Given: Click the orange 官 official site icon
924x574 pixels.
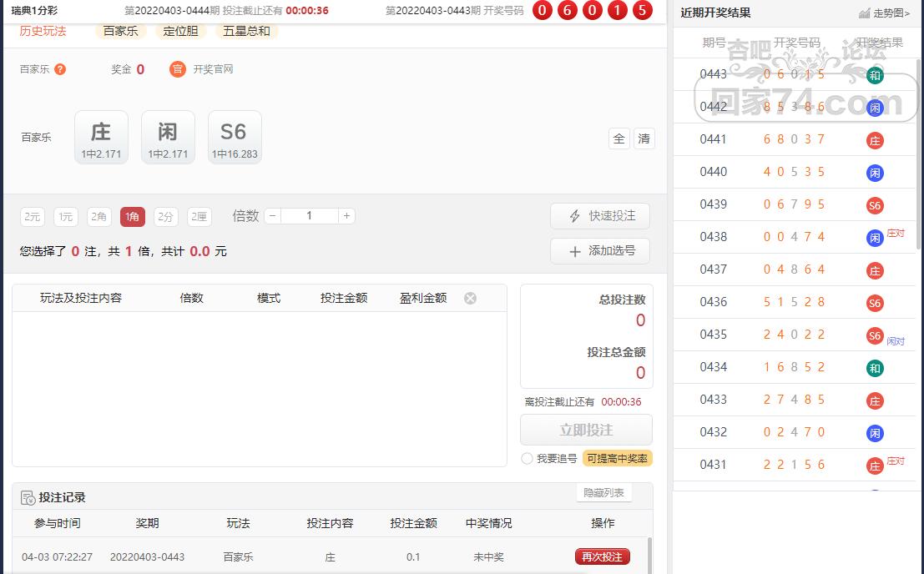Looking at the screenshot, I should click(x=178, y=69).
